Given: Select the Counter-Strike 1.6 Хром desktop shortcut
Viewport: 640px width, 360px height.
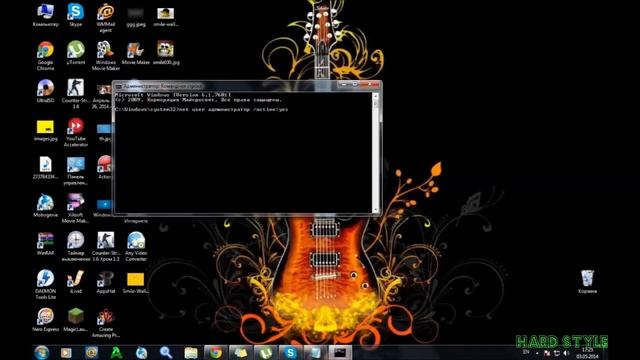Looking at the screenshot, I should click(105, 247).
